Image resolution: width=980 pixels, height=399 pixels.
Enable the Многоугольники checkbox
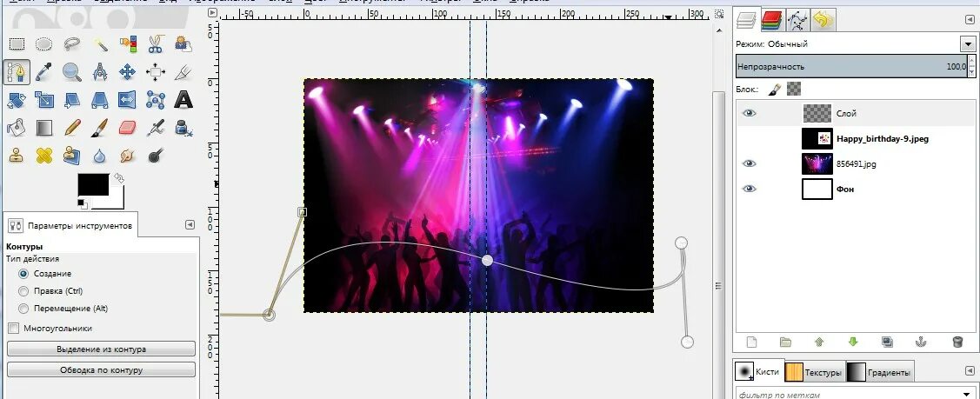click(x=50, y=328)
